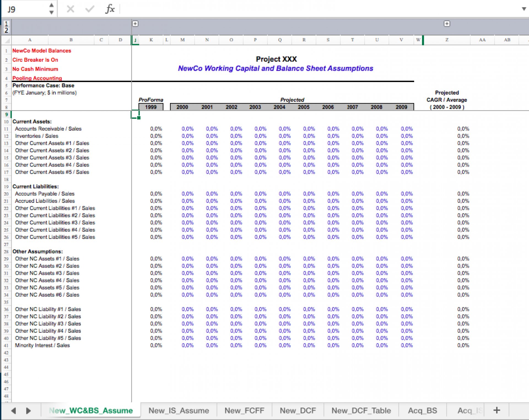
Task: Click the 'Current Liabilities:' section heading
Action: tap(36, 186)
